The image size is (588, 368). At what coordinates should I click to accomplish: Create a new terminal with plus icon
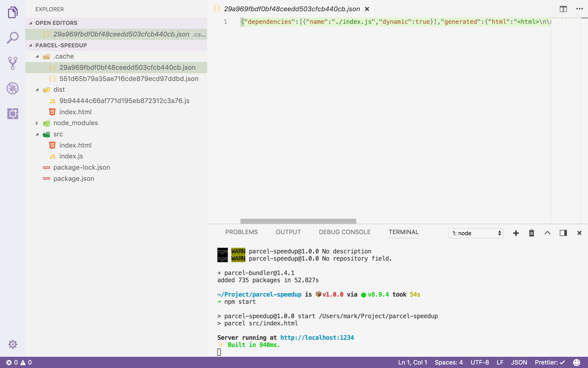[x=516, y=233]
